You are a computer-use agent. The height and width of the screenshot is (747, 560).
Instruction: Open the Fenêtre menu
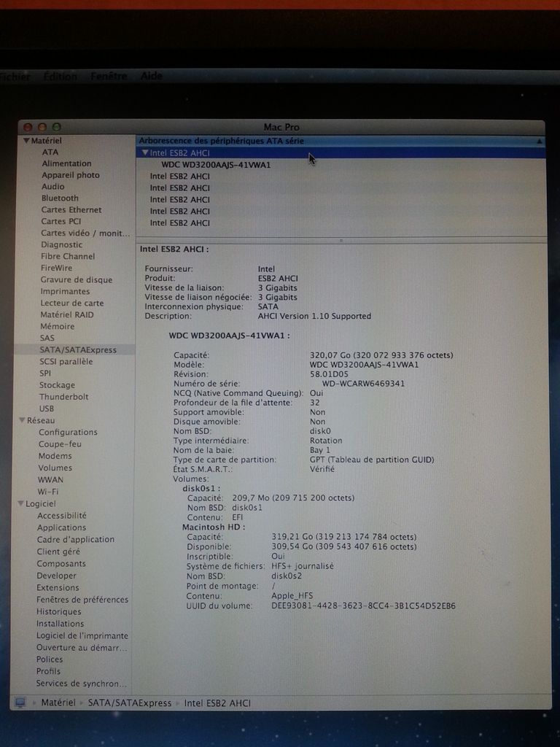tap(109, 76)
